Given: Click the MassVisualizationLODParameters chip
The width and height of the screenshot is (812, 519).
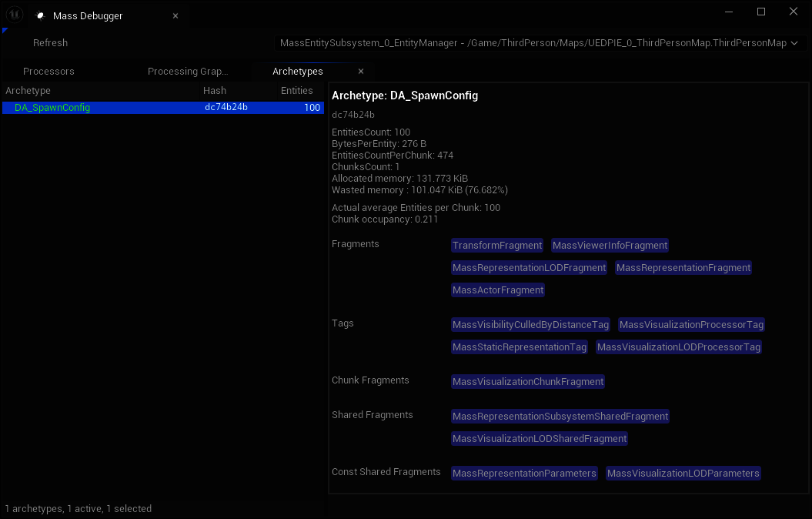Looking at the screenshot, I should click(683, 474).
